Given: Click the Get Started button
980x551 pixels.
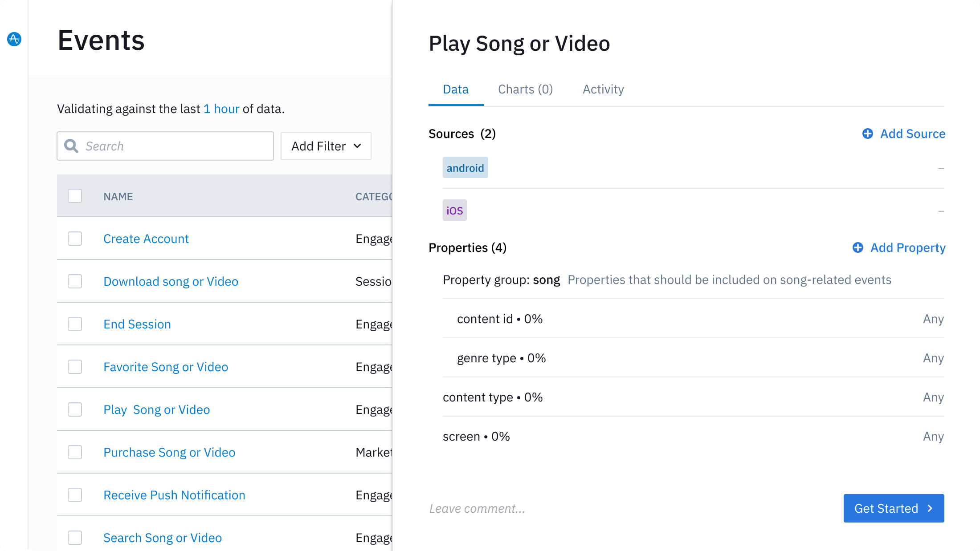Looking at the screenshot, I should [894, 508].
